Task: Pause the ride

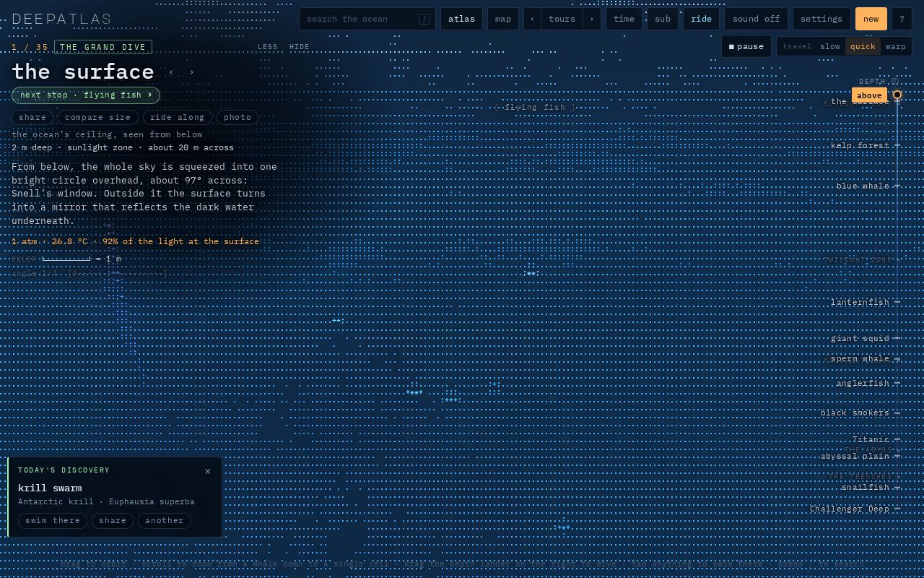Action: [x=746, y=46]
